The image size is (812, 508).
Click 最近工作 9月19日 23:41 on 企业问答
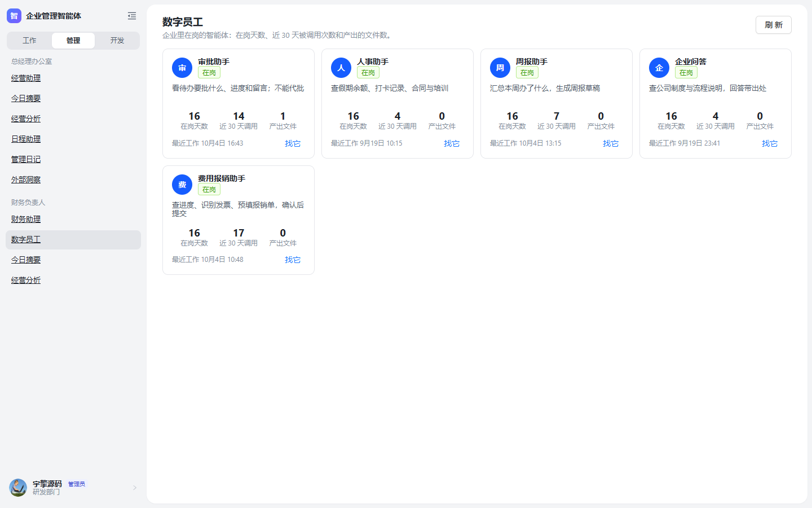coord(685,143)
